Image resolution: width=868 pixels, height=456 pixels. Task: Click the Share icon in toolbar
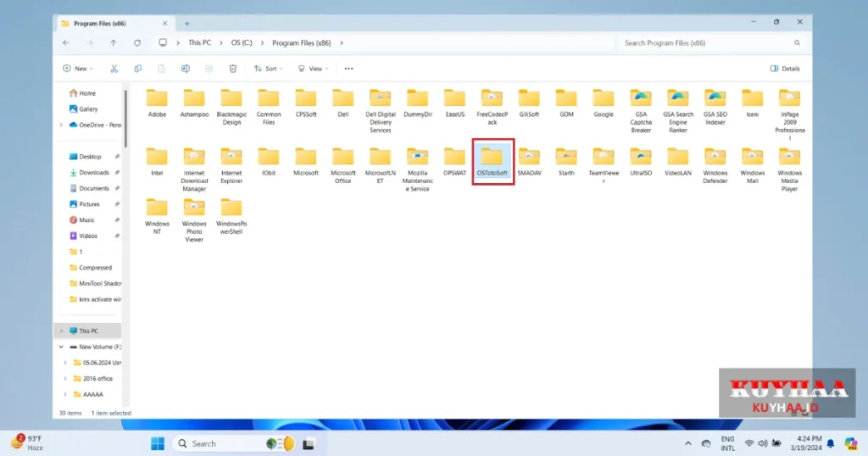[209, 69]
